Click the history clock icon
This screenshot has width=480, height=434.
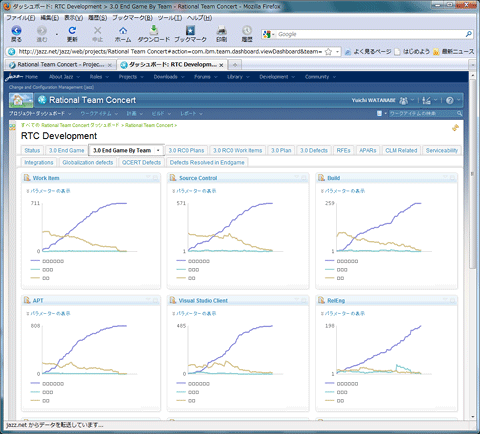(x=247, y=31)
